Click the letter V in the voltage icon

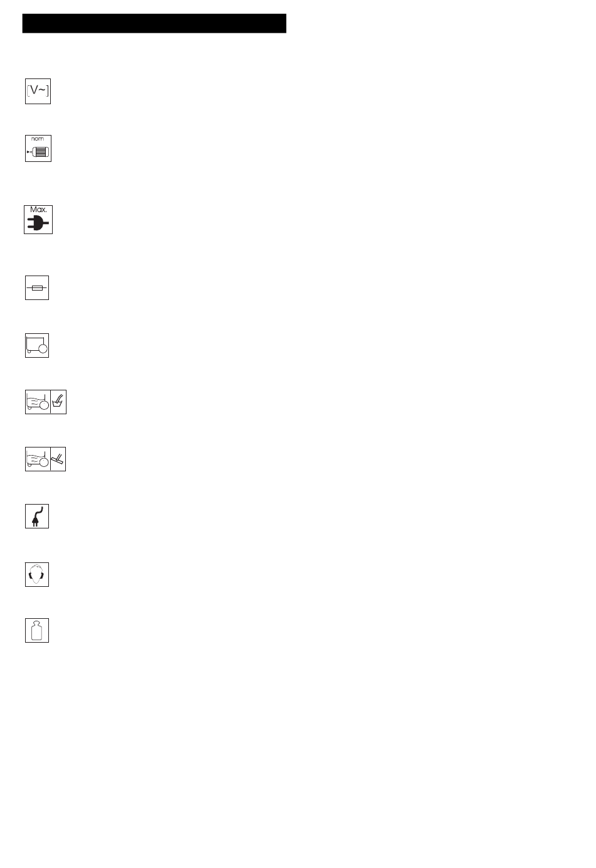pyautogui.click(x=34, y=90)
